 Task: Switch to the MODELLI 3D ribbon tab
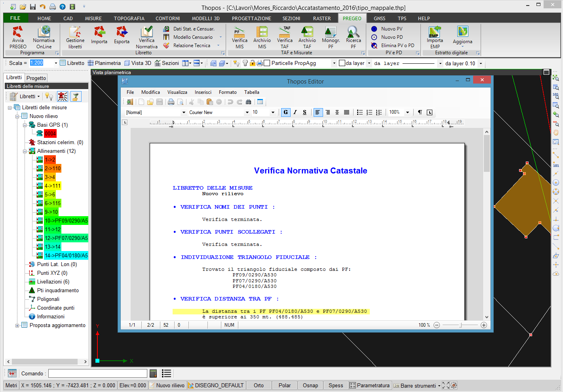coord(205,18)
